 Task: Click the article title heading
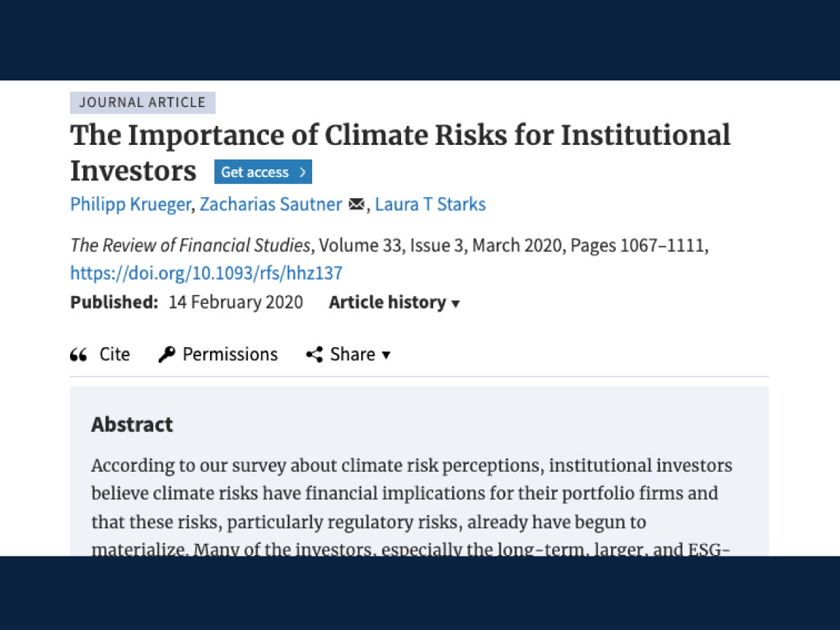(x=400, y=153)
